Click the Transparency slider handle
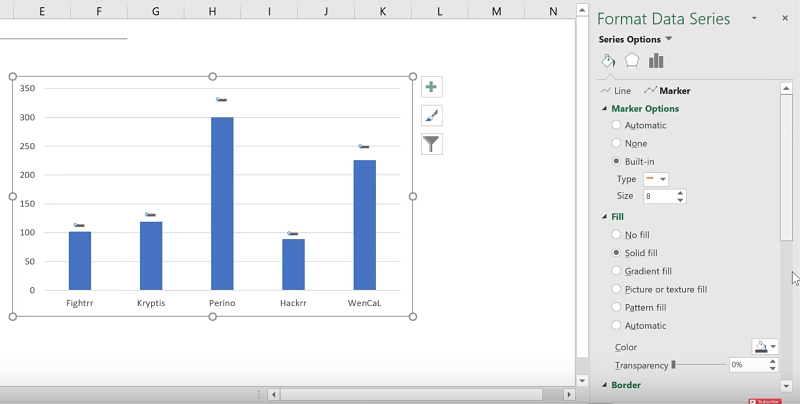 pyautogui.click(x=674, y=365)
